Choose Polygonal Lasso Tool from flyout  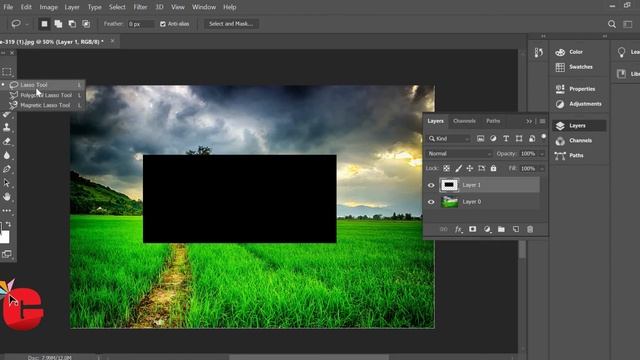tap(46, 95)
